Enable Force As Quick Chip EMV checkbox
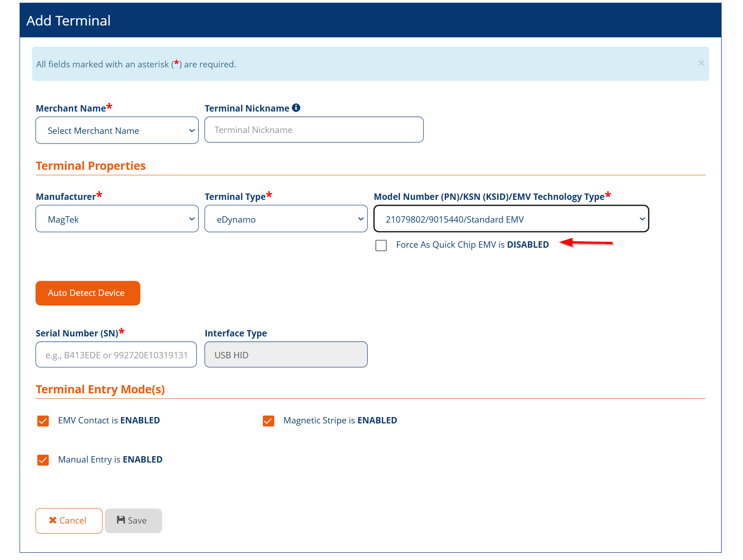 pyautogui.click(x=381, y=245)
